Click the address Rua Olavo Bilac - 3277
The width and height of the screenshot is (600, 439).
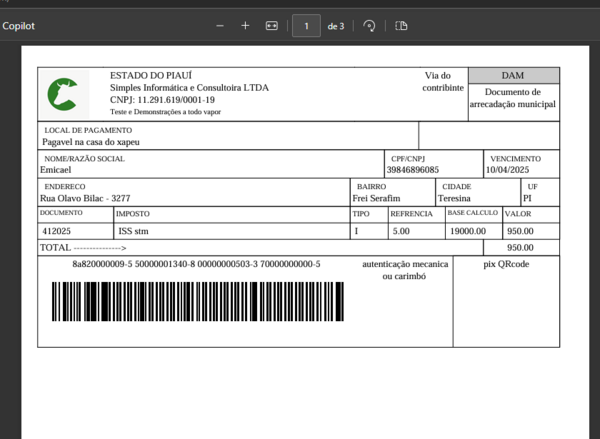point(85,198)
